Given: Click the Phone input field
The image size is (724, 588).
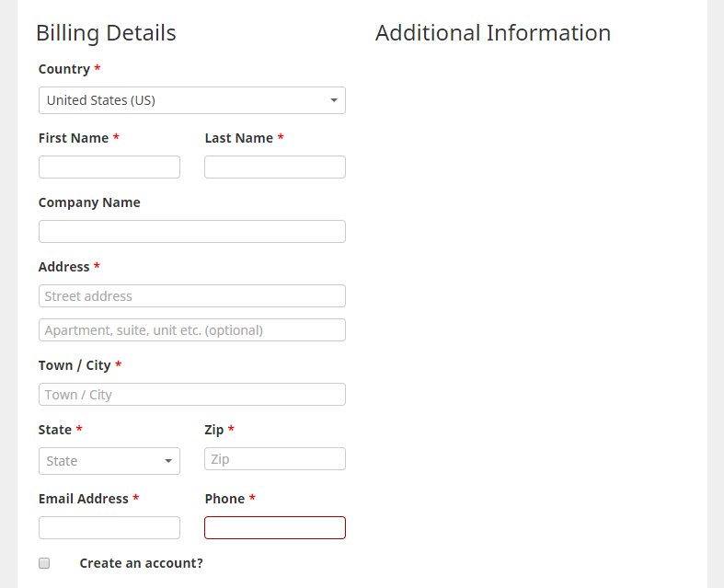Looking at the screenshot, I should pos(275,527).
